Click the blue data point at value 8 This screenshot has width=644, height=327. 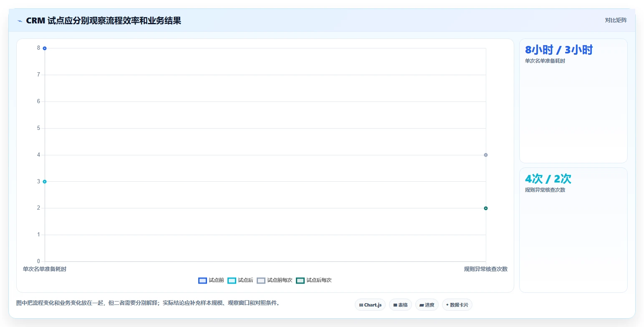click(45, 48)
